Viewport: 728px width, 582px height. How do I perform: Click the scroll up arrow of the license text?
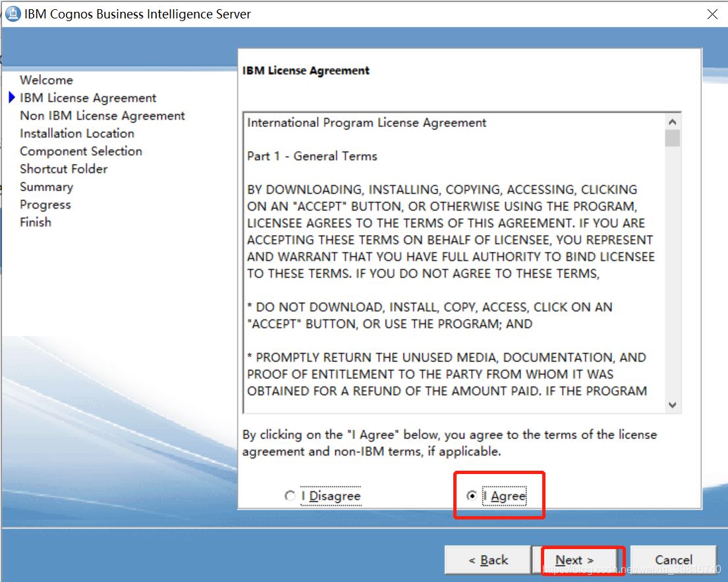coord(672,122)
